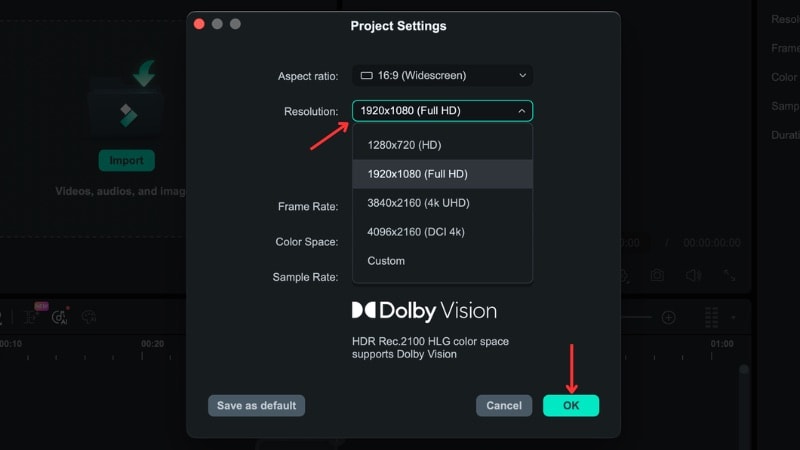Select 1920x1080 (Full HD) option
800x450 pixels.
coord(417,174)
